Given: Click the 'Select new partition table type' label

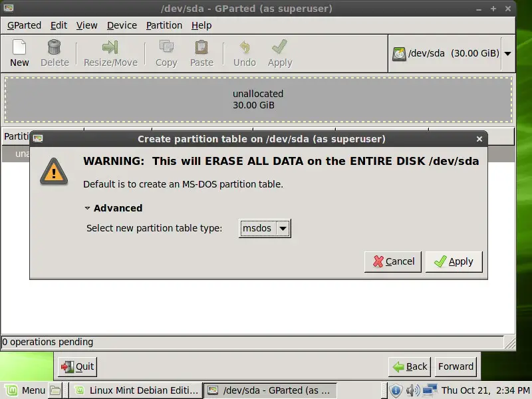Looking at the screenshot, I should pyautogui.click(x=154, y=228).
